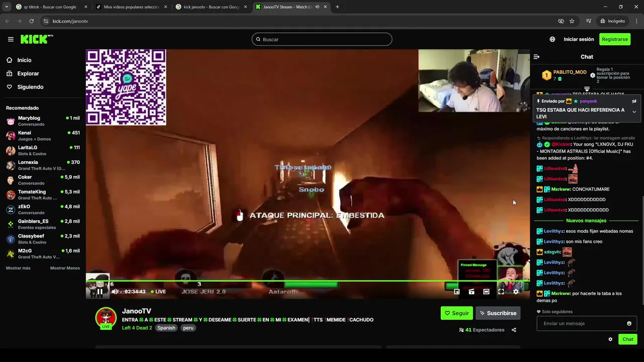The height and width of the screenshot is (362, 644).
Task: Open recommended channel Gainblers_ES
Action: 43,224
